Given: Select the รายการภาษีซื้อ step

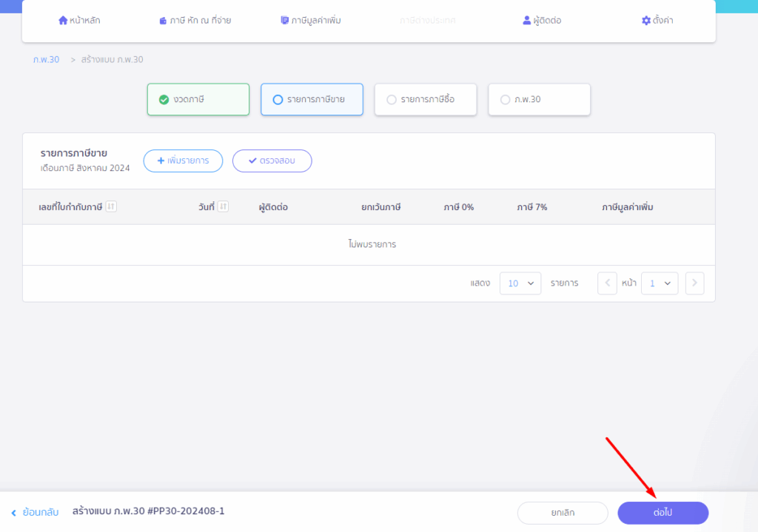Looking at the screenshot, I should coord(426,99).
